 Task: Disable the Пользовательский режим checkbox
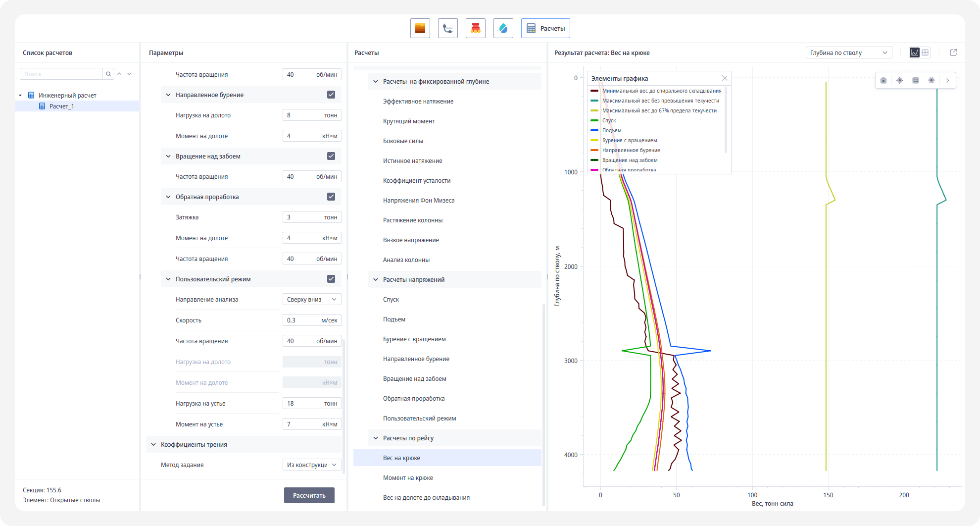[x=331, y=279]
